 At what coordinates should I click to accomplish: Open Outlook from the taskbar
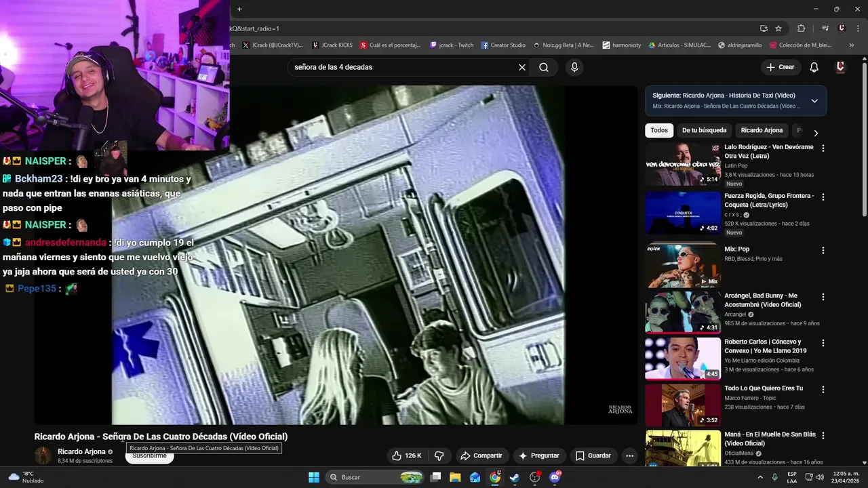475,477
